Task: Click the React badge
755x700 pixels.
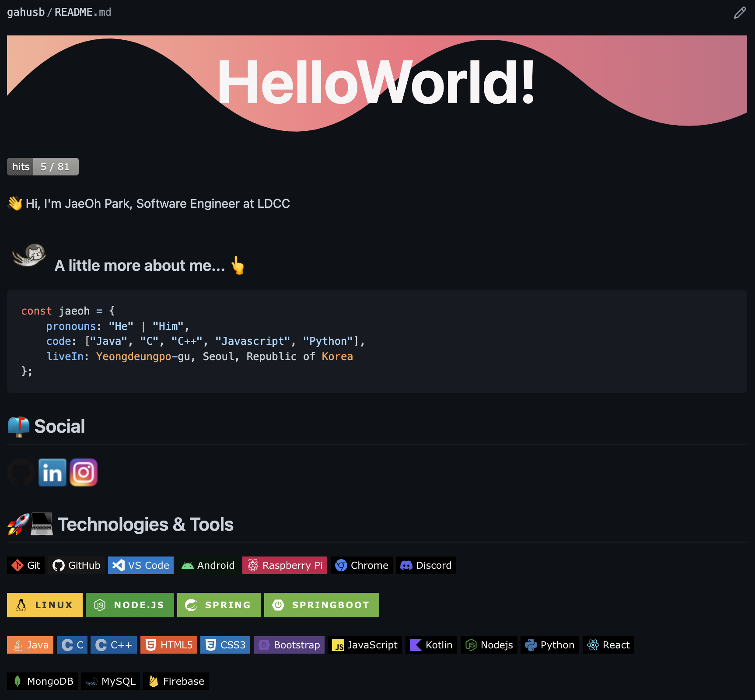Action: click(x=608, y=644)
